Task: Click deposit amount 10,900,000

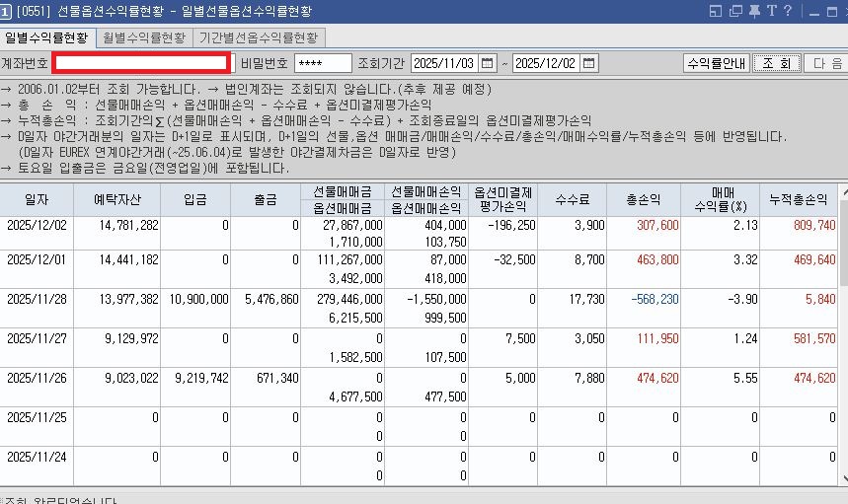Action: [x=199, y=299]
